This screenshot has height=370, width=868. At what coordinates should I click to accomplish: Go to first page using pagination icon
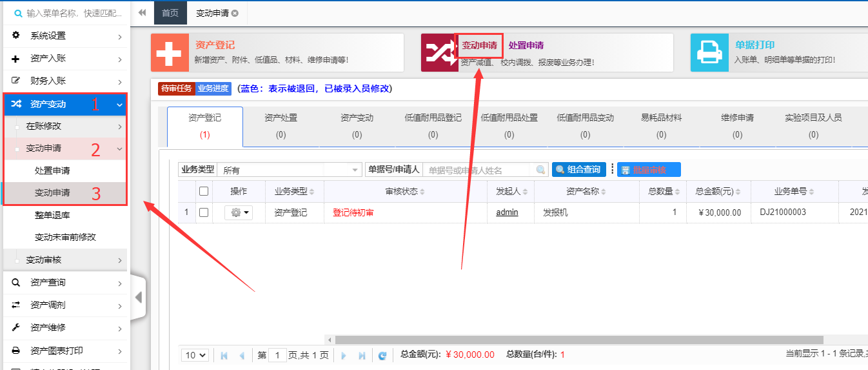point(224,355)
